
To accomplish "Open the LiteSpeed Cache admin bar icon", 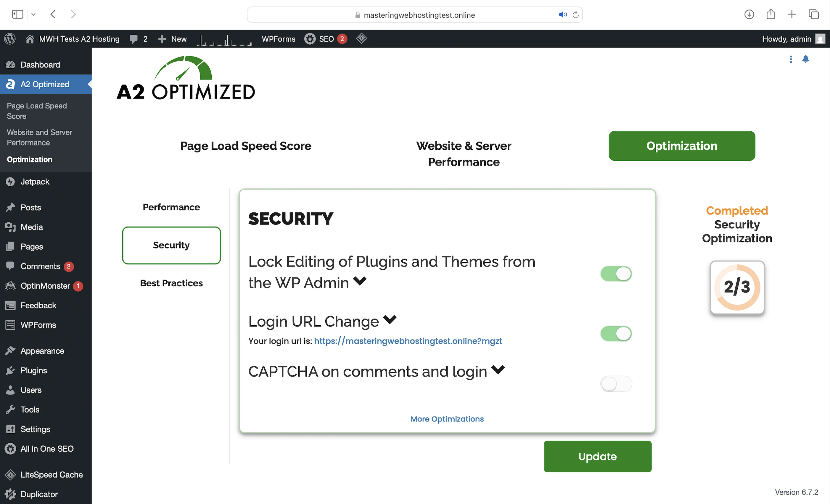I will [361, 39].
